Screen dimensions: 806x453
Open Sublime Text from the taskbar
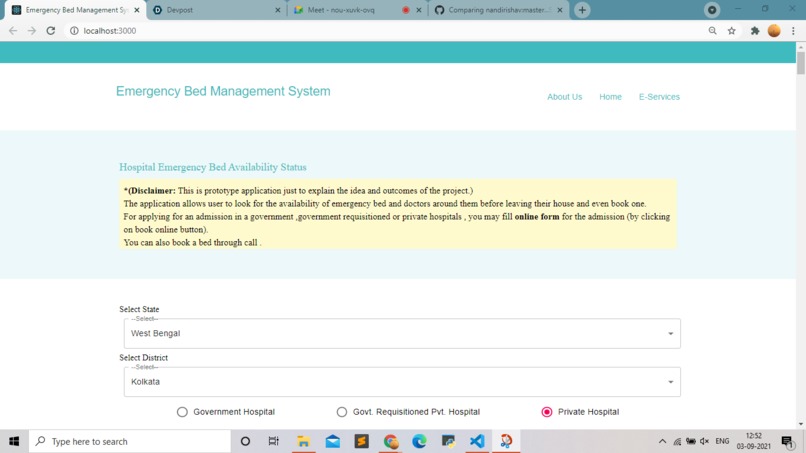(x=361, y=441)
